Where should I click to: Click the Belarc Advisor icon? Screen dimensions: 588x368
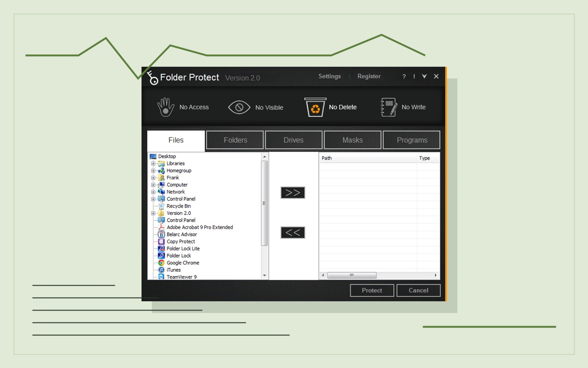(x=161, y=235)
